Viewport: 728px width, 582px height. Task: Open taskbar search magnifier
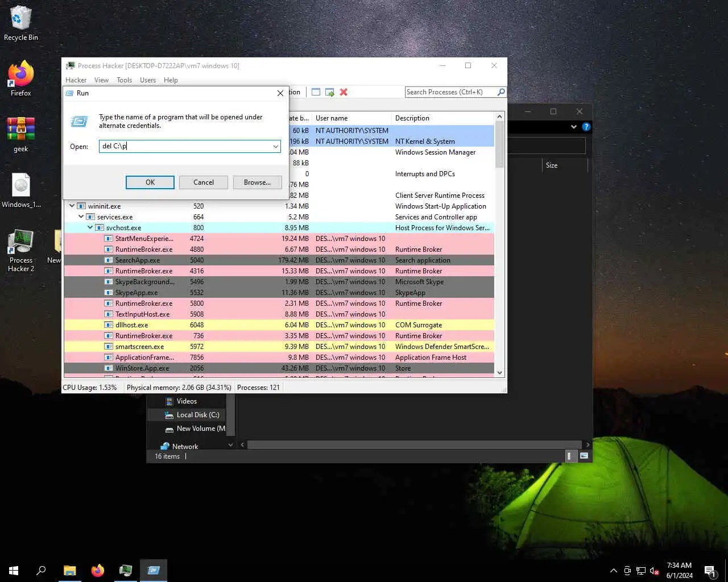41,571
